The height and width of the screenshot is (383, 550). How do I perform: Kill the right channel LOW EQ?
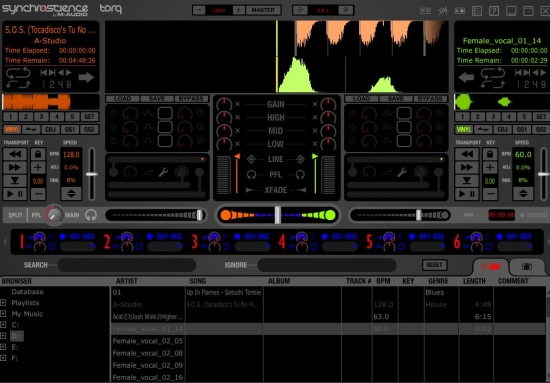[315, 144]
